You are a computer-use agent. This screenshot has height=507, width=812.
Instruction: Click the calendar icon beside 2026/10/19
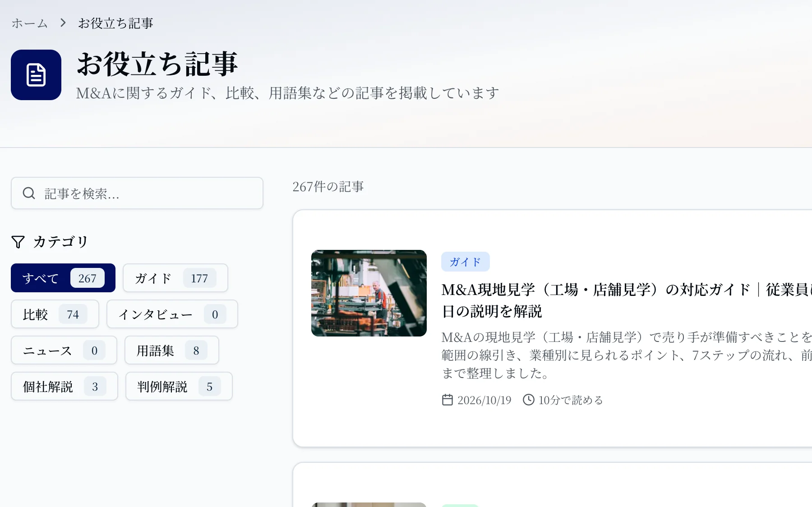coord(447,400)
